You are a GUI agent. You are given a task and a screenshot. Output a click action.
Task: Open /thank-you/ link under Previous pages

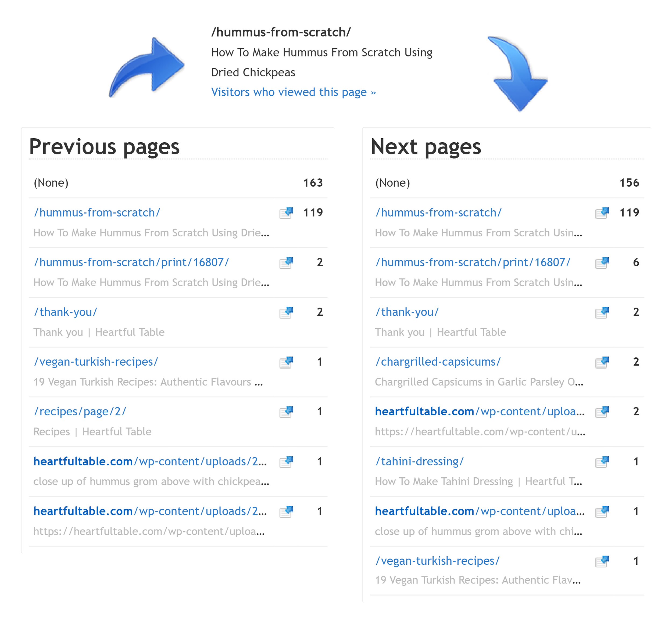pyautogui.click(x=66, y=312)
